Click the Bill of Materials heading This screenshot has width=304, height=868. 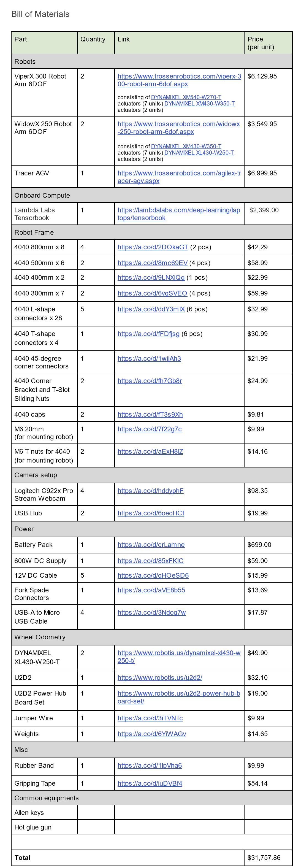(40, 14)
